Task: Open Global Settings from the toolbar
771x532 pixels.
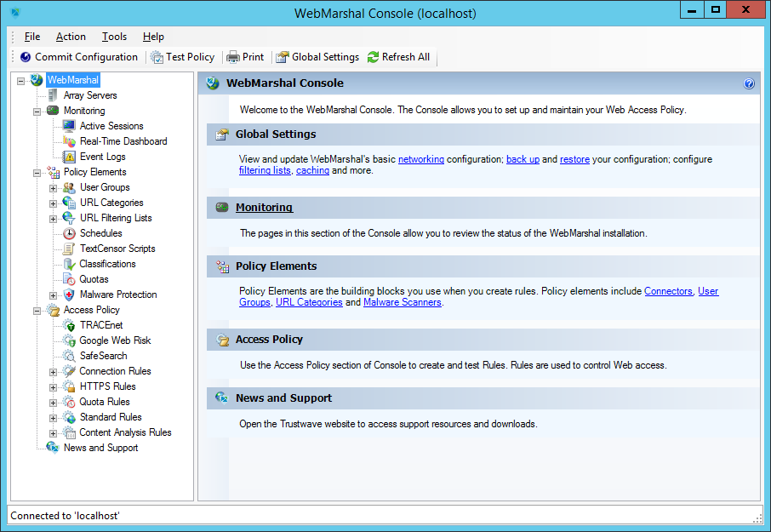Action: pos(317,57)
